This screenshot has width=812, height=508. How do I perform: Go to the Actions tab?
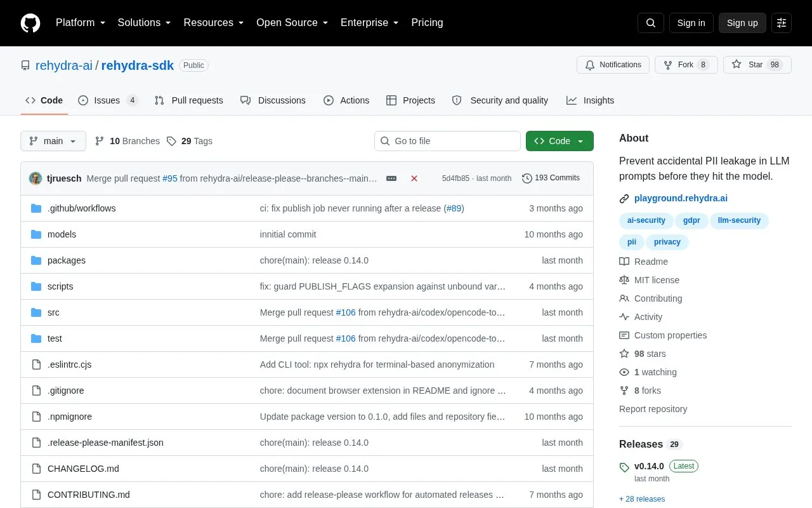[x=346, y=100]
